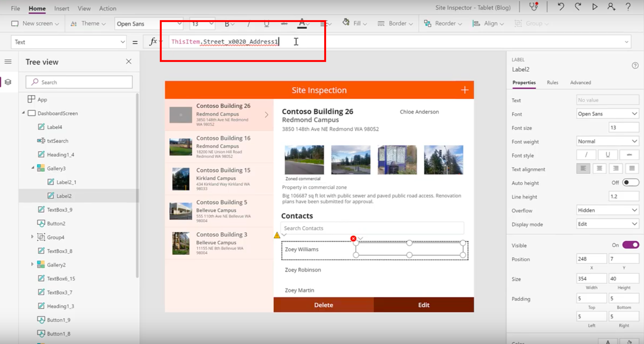Open Help question mark in title bar

click(628, 7)
